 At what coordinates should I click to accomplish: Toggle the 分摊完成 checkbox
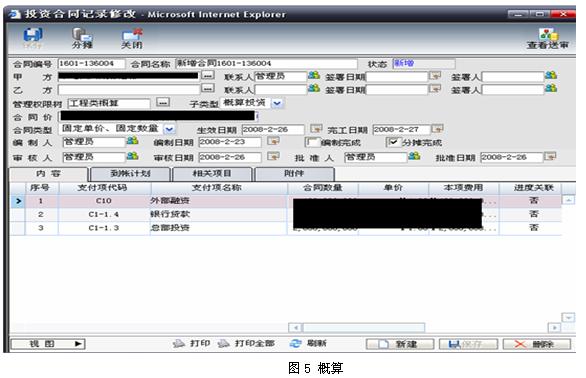(393, 142)
